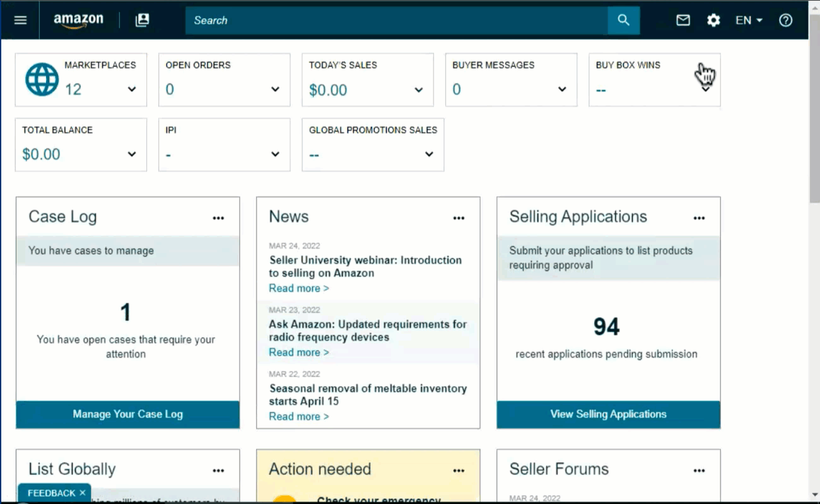Open the hamburger navigation menu
Screen dimensions: 820x504
point(20,20)
